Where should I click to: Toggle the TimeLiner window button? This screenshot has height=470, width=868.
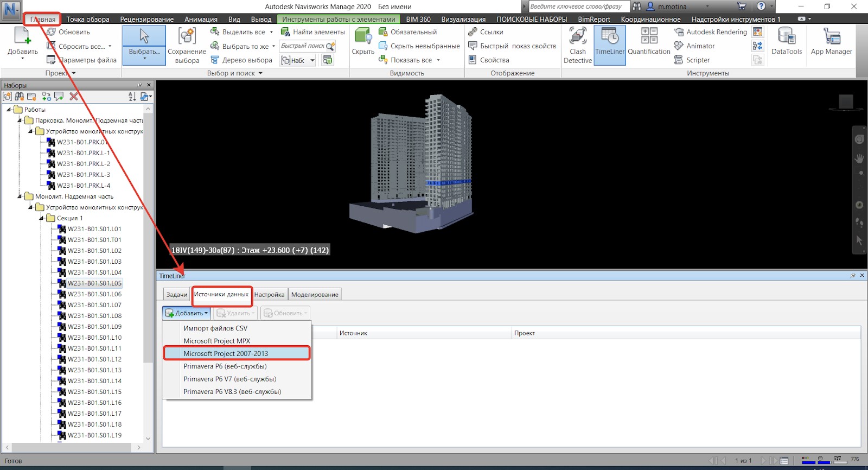610,46
